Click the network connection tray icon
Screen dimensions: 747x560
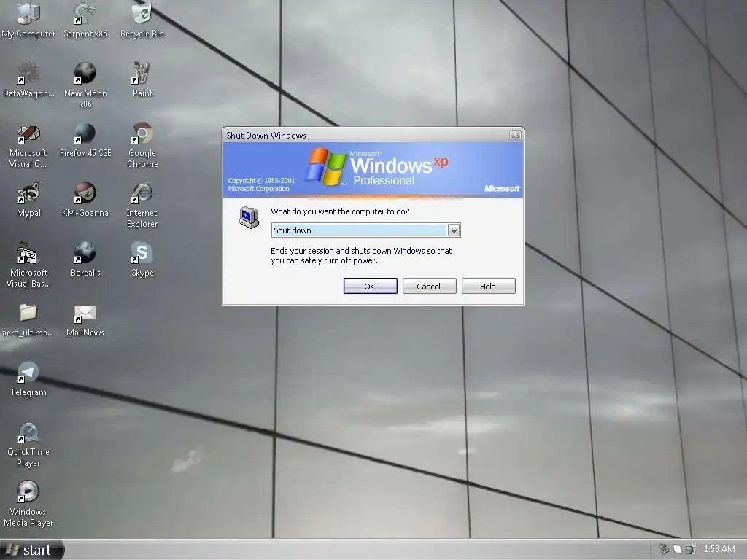tap(691, 549)
